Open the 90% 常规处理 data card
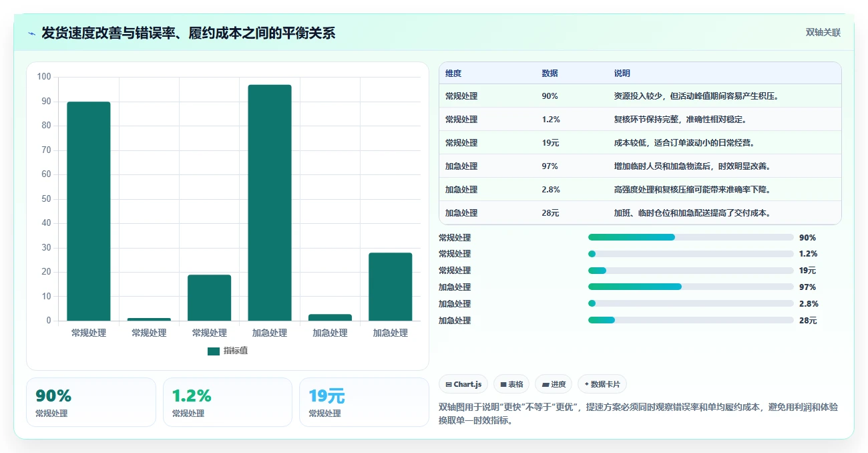This screenshot has width=868, height=453. tap(91, 402)
